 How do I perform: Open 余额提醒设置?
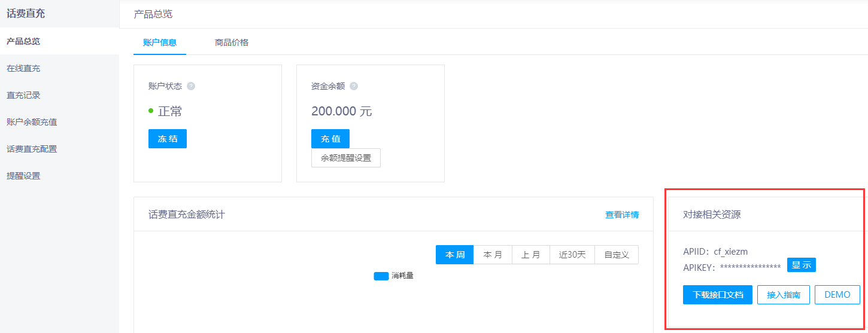point(346,158)
